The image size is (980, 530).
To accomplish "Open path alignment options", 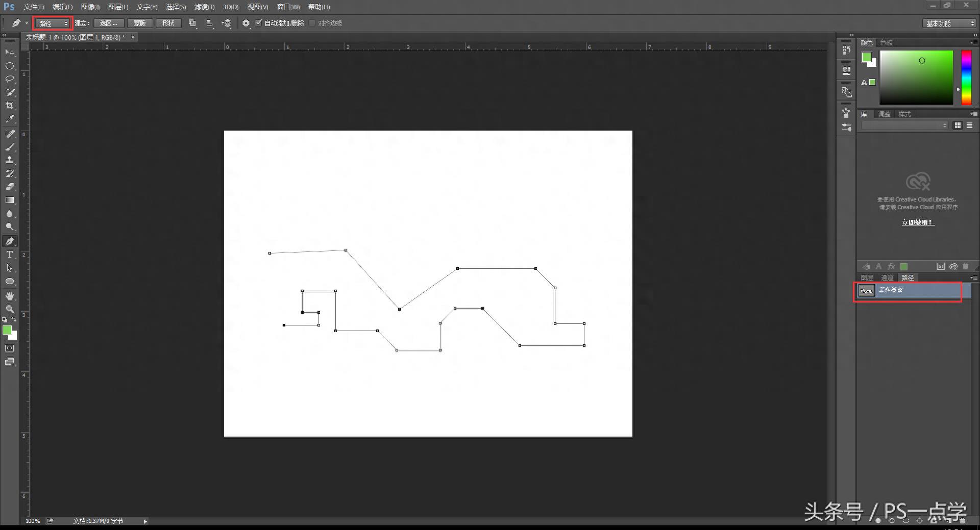I will tap(209, 23).
